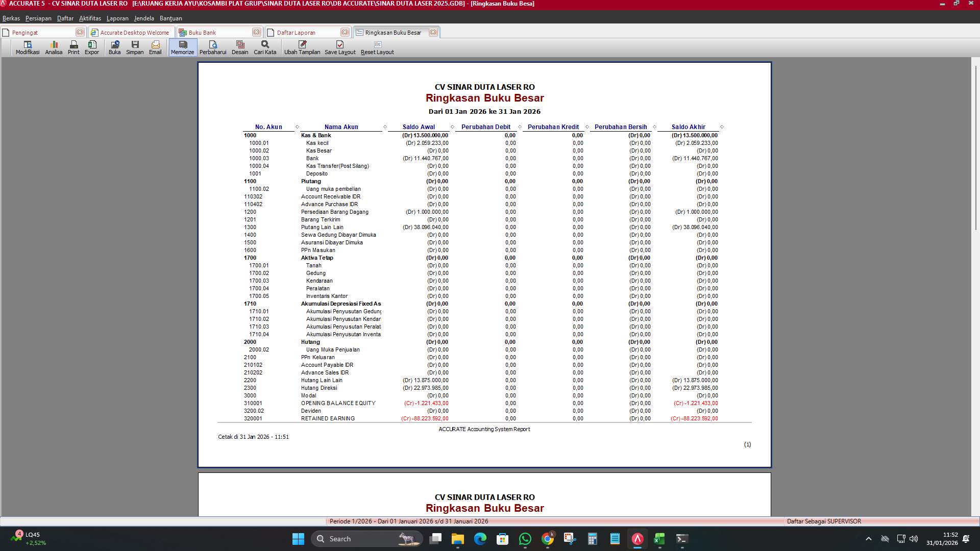Open sort options for Saldo Akhir column
This screenshot has width=980, height=551.
click(x=721, y=127)
